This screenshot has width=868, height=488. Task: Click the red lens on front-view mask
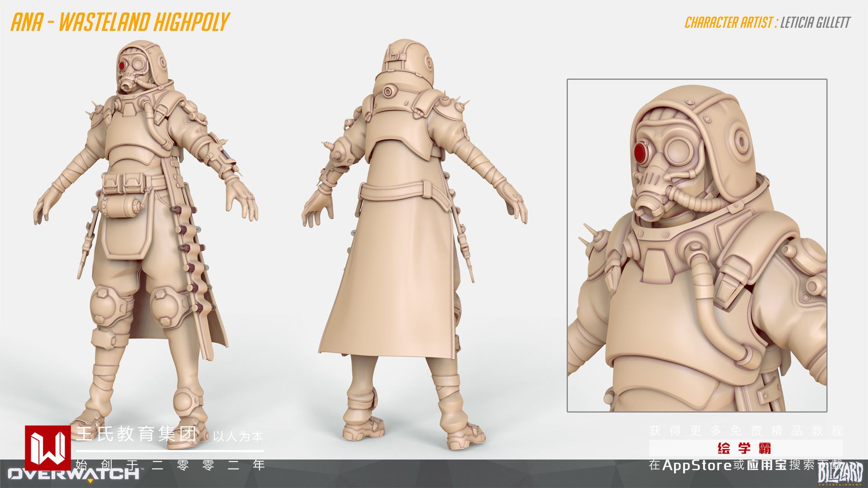point(123,66)
